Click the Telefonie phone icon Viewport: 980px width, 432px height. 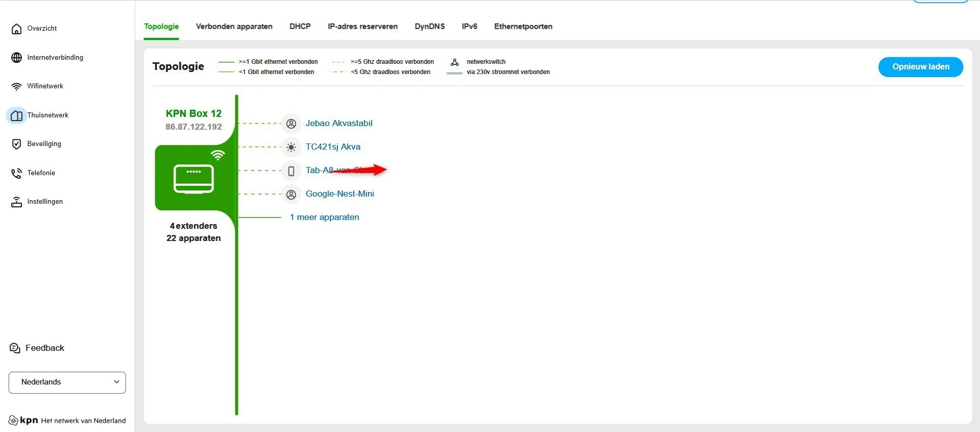tap(16, 173)
